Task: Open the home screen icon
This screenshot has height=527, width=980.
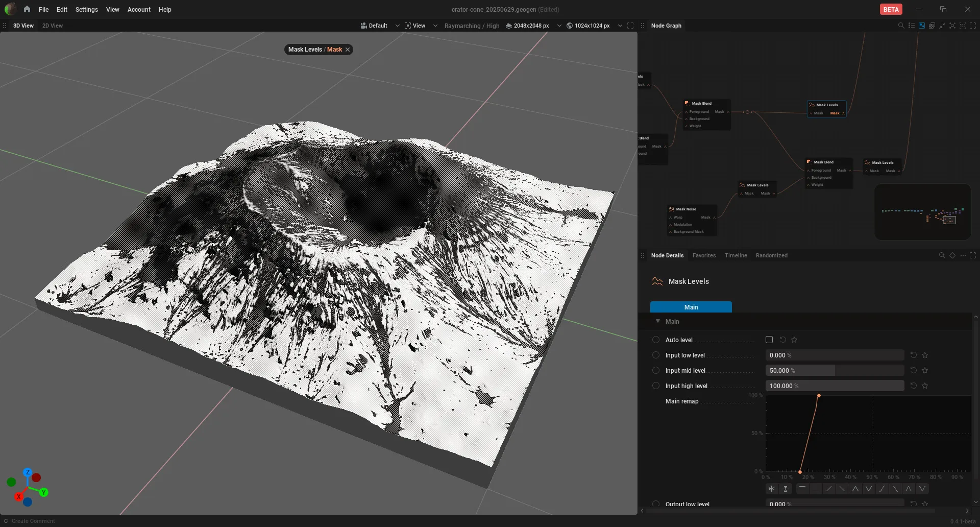Action: [27, 9]
